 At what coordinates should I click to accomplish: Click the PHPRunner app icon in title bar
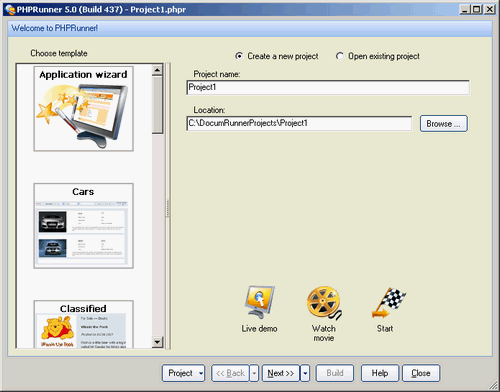pos(10,9)
